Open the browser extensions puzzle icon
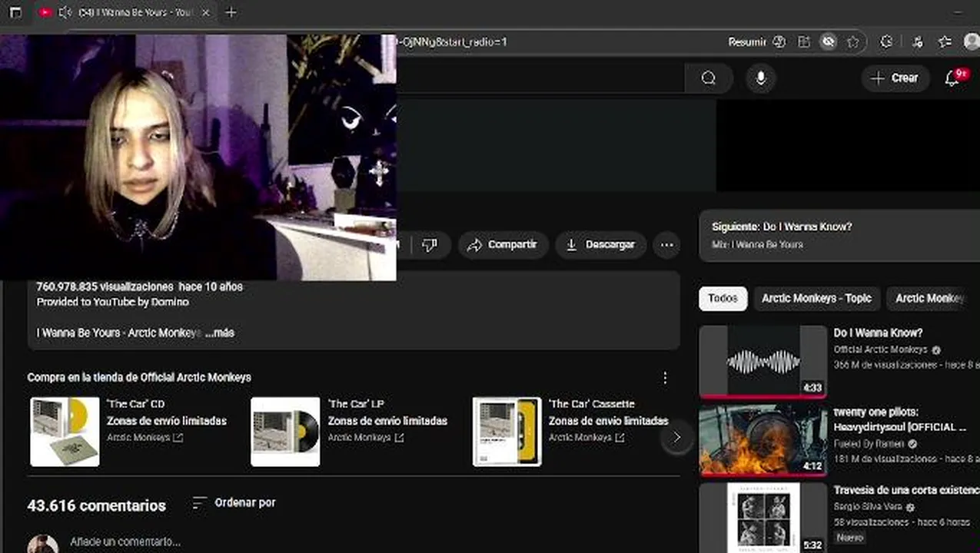Viewport: 980px width, 553px height. (886, 42)
